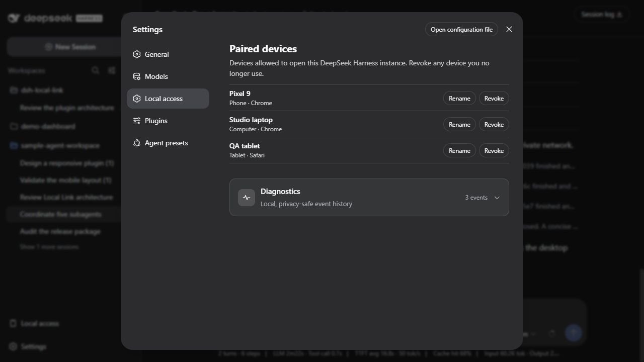Click the 'Pixel 9' device name

pos(240,94)
